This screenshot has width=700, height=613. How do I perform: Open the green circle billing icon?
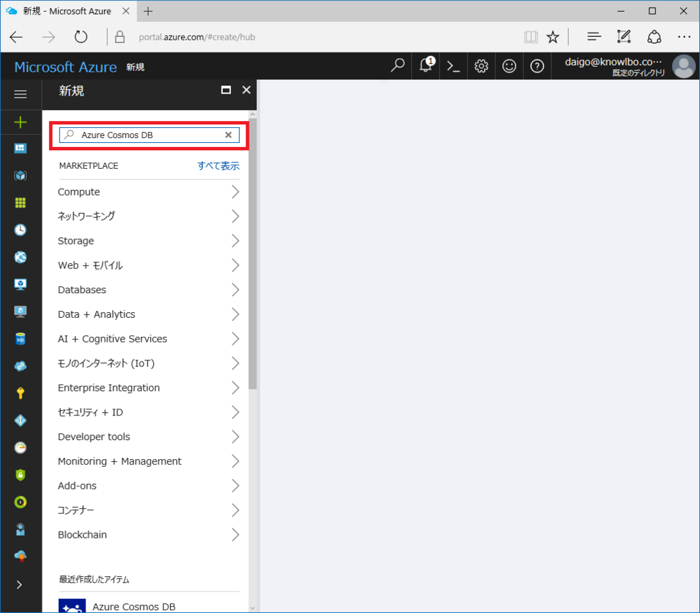coord(21,502)
